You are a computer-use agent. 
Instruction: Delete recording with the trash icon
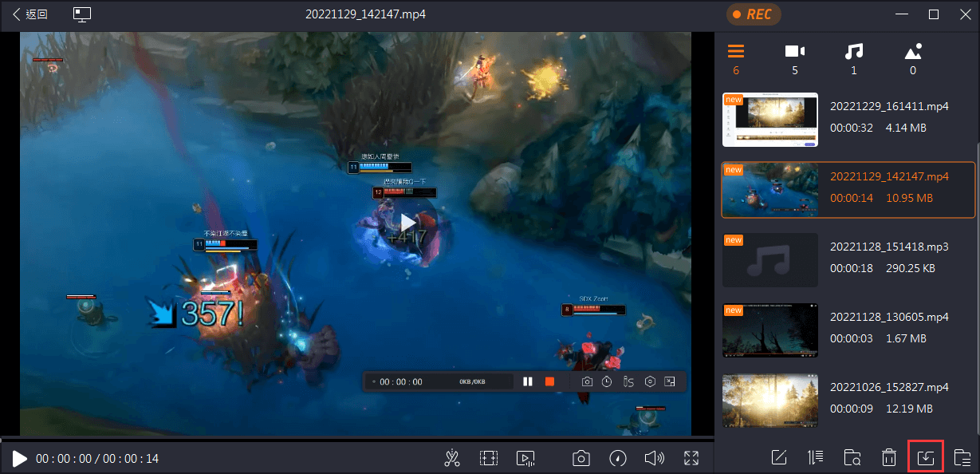coord(888,458)
